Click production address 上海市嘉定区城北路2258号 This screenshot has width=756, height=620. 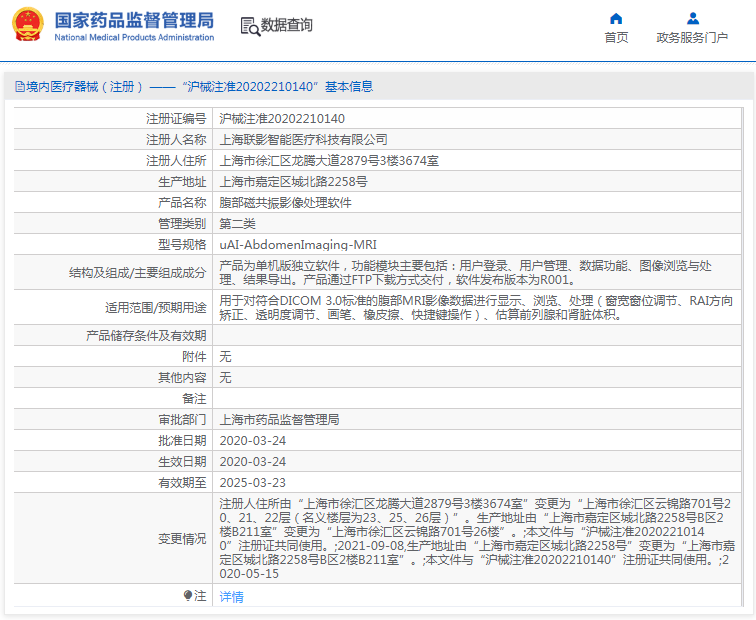click(x=294, y=182)
